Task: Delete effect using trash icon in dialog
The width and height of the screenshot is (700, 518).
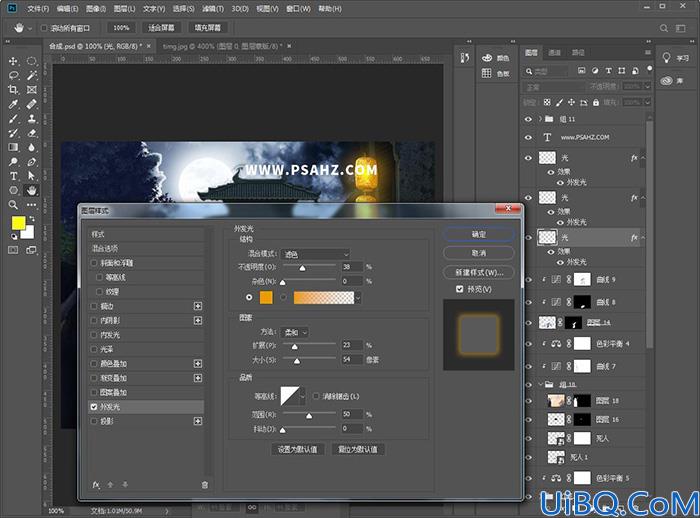Action: (x=204, y=485)
